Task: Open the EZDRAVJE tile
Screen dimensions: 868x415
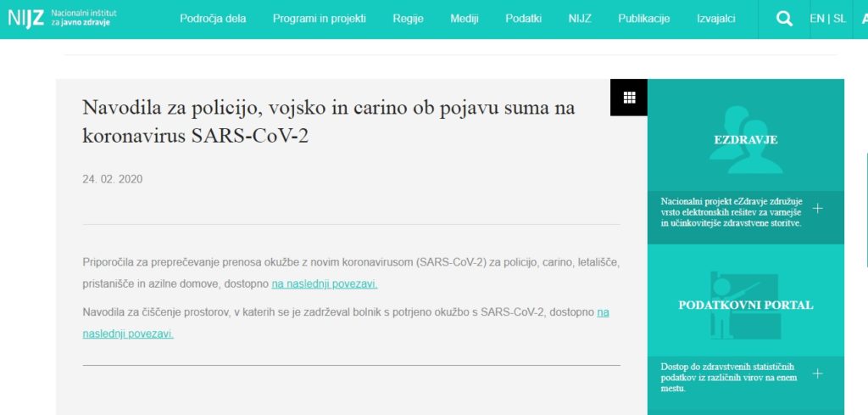Action: pyautogui.click(x=745, y=140)
